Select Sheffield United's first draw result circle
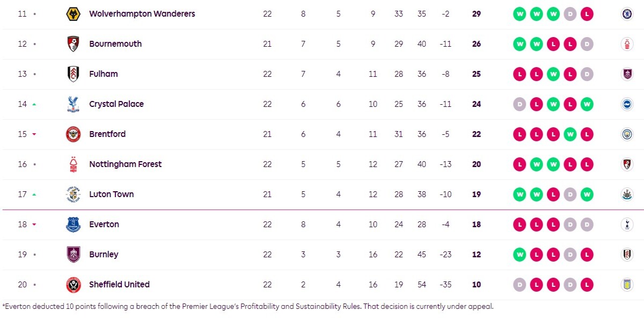The height and width of the screenshot is (318, 644). [519, 285]
